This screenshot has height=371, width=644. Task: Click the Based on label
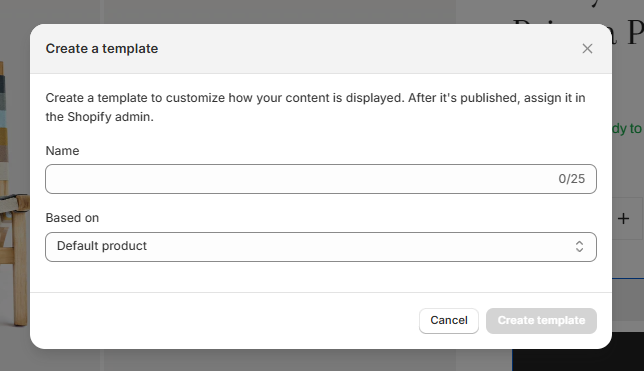point(72,218)
